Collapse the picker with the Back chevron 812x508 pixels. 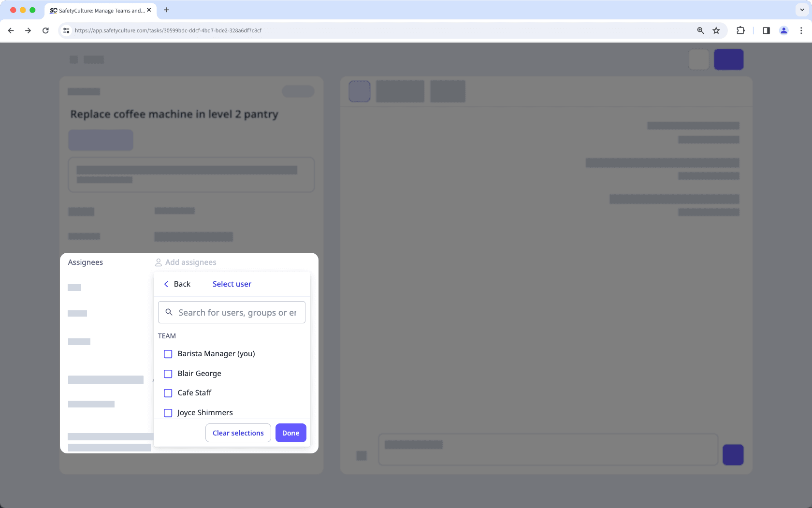click(166, 284)
